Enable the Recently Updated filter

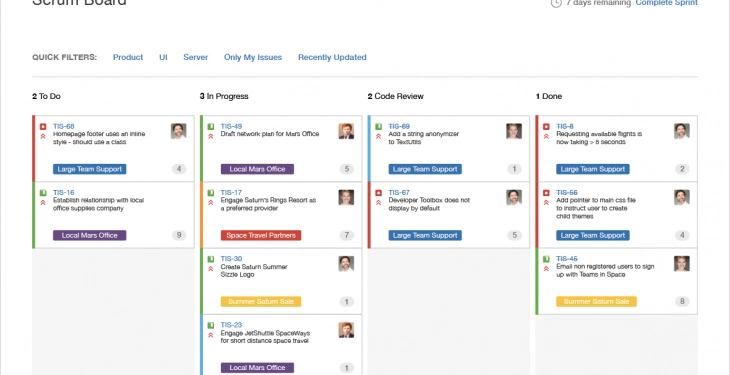pyautogui.click(x=332, y=57)
